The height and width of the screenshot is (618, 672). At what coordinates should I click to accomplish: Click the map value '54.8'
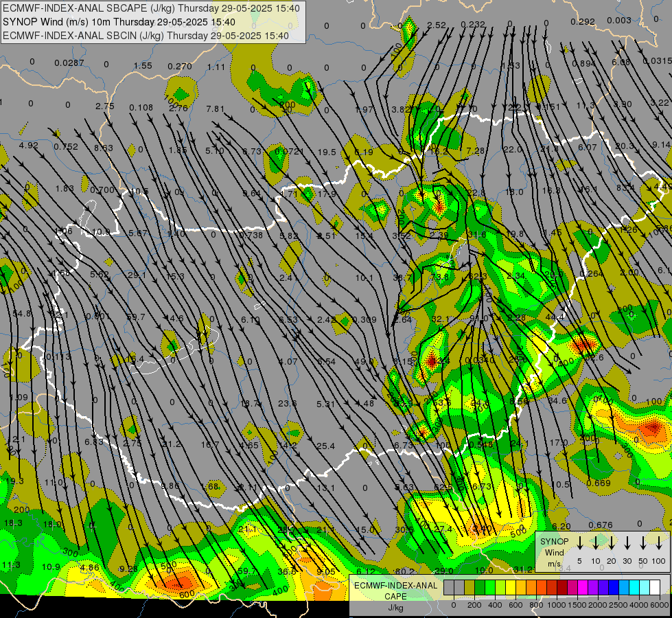click(x=22, y=314)
